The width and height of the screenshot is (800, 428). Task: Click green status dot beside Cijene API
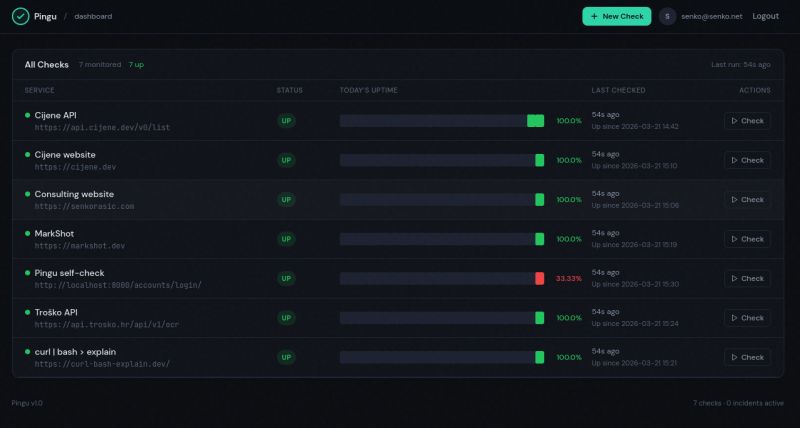28,115
